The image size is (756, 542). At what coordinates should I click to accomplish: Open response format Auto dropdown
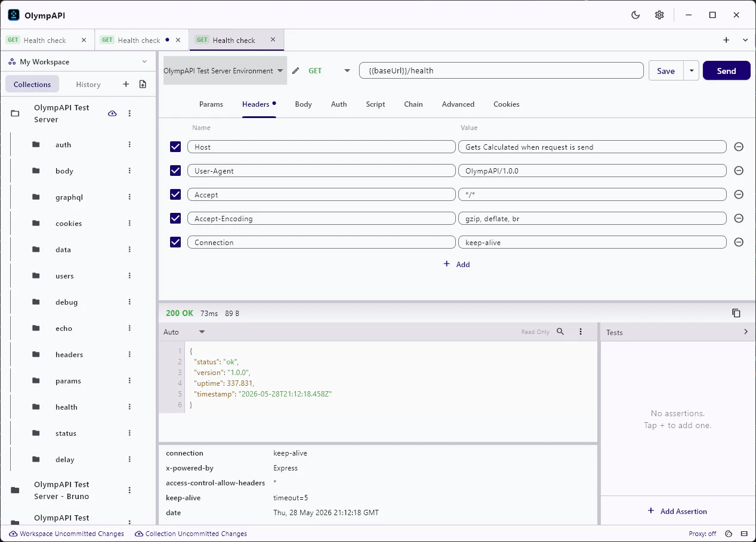pos(184,332)
